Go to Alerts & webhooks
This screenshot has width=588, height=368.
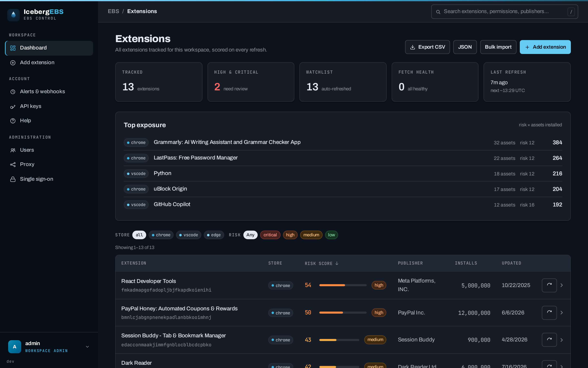[49, 92]
